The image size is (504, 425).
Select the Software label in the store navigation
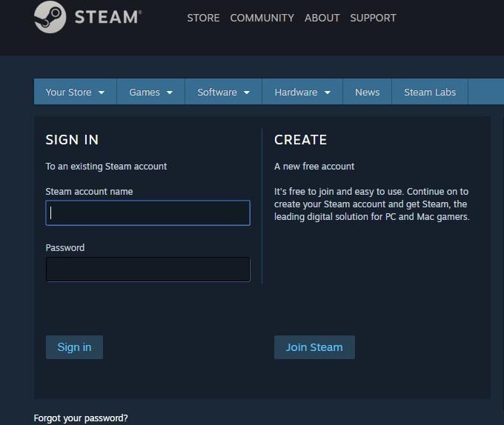pos(217,93)
